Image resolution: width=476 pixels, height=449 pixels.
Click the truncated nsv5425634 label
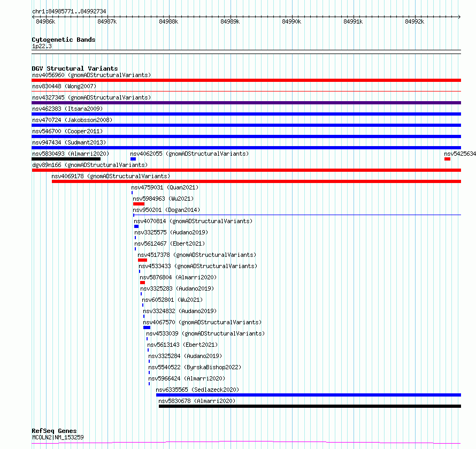460,154
